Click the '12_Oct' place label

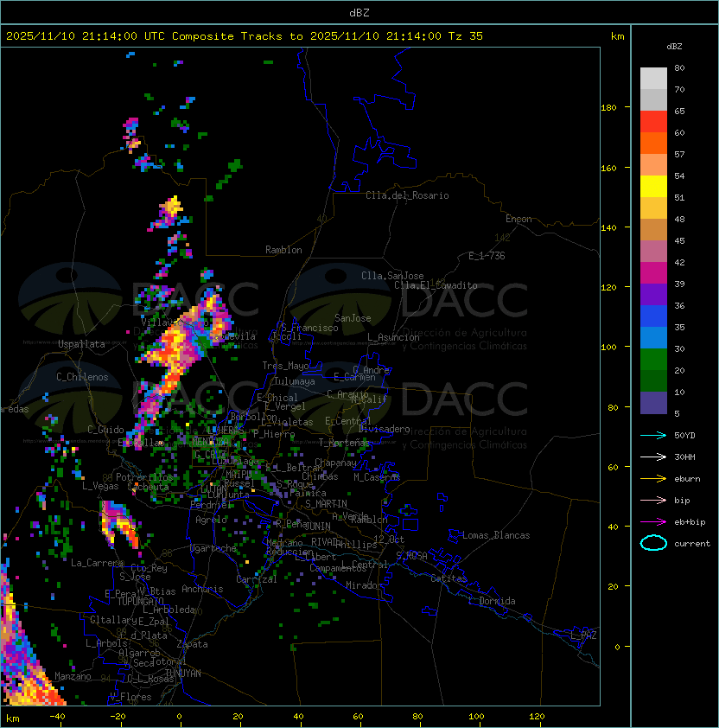389,540
